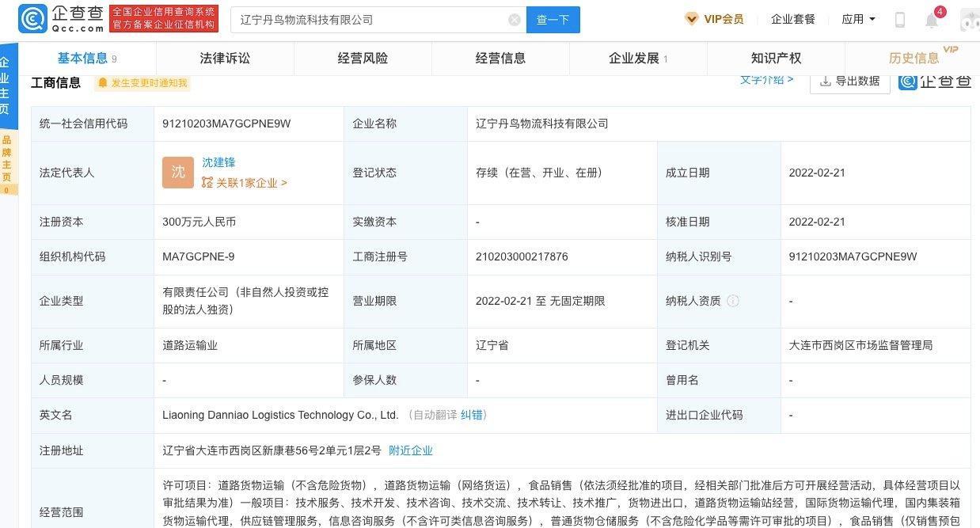Click the 文字介绍 link

coord(766,79)
